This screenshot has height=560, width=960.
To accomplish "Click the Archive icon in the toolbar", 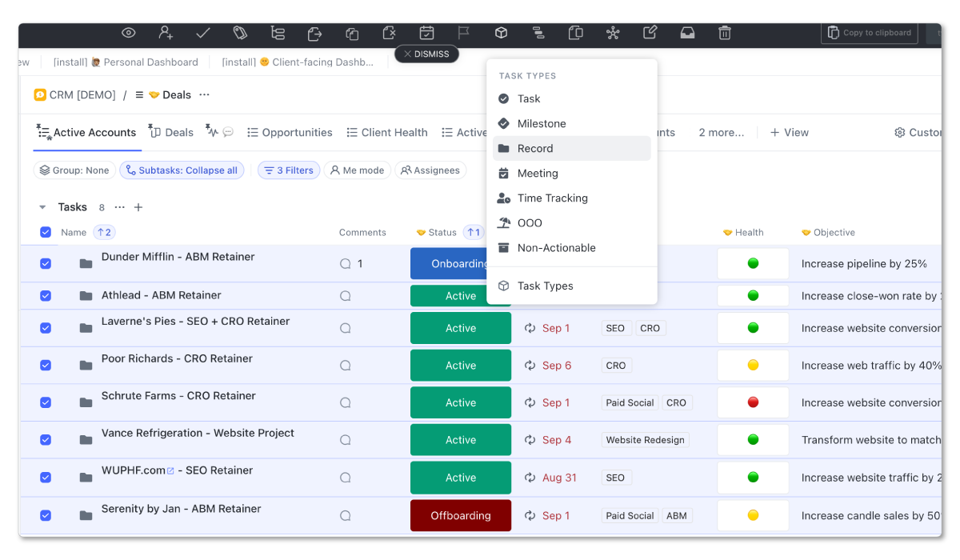I will 688,33.
